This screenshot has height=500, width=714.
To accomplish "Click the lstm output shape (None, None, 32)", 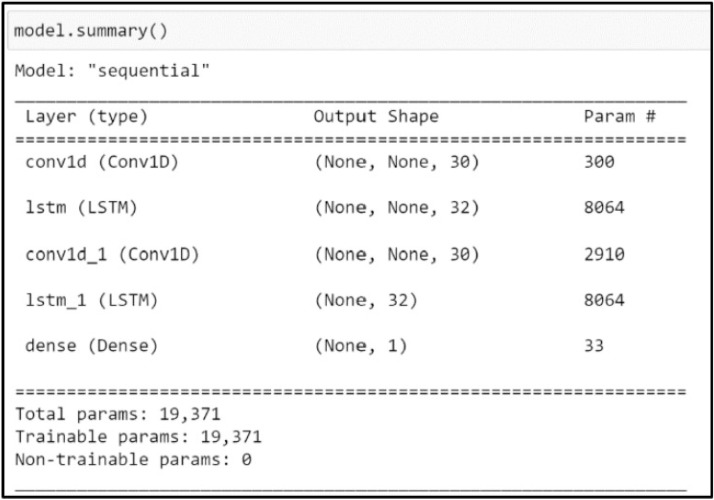I will tap(397, 208).
